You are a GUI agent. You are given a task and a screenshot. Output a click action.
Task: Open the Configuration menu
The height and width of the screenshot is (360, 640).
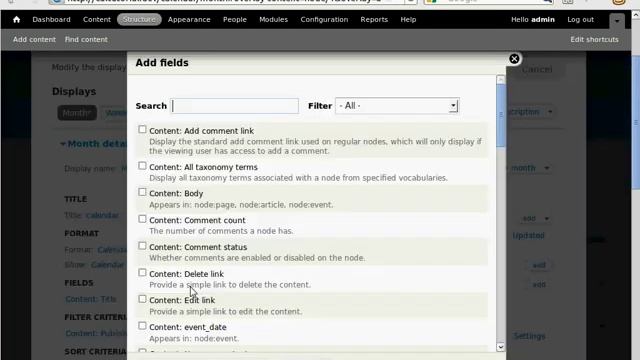324,20
